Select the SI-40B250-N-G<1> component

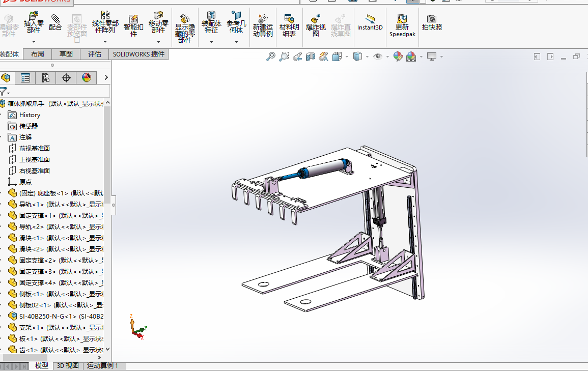(x=55, y=316)
